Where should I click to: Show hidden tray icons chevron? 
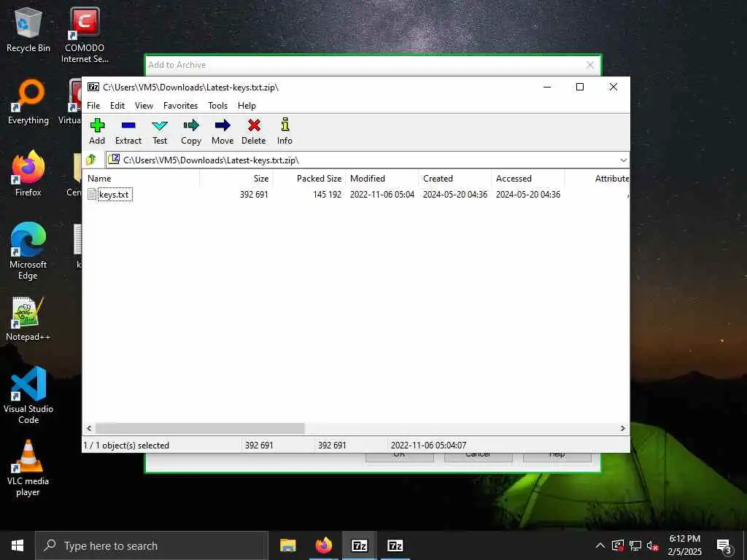coord(600,545)
